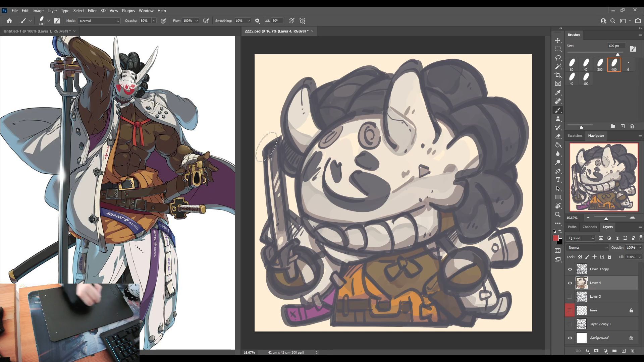Select the Brush tool in toolbar

coord(558,110)
